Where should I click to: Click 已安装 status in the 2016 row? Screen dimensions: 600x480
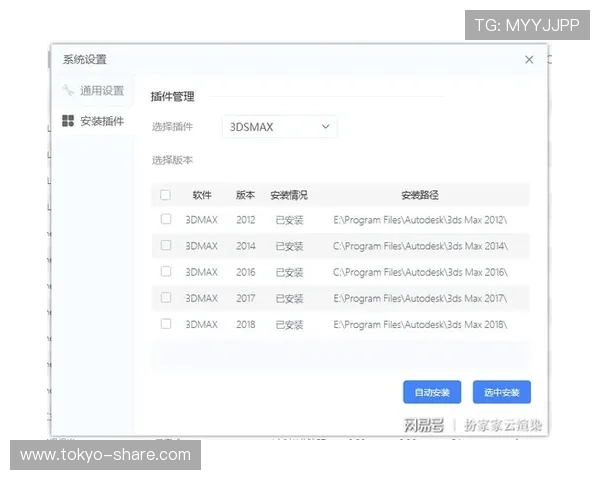pyautogui.click(x=290, y=273)
